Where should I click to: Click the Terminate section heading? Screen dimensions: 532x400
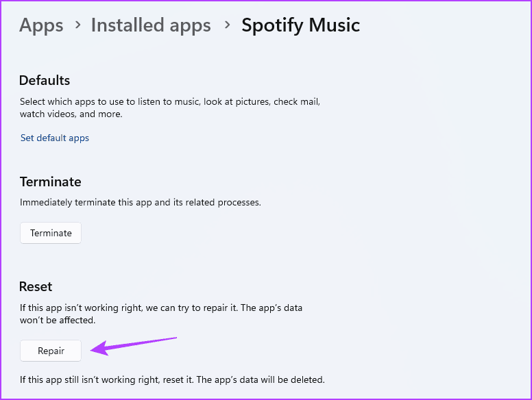(x=51, y=182)
